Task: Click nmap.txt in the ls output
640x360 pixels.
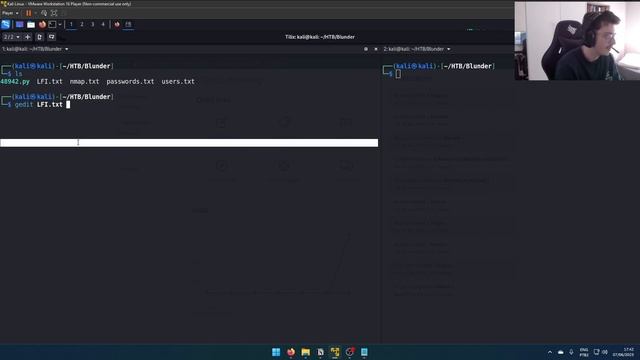Action: click(x=84, y=82)
